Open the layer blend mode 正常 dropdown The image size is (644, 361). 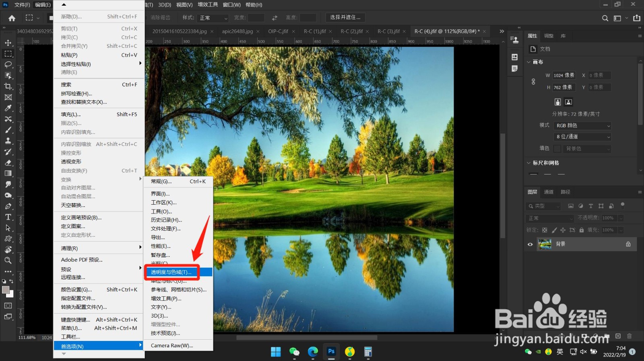[550, 218]
